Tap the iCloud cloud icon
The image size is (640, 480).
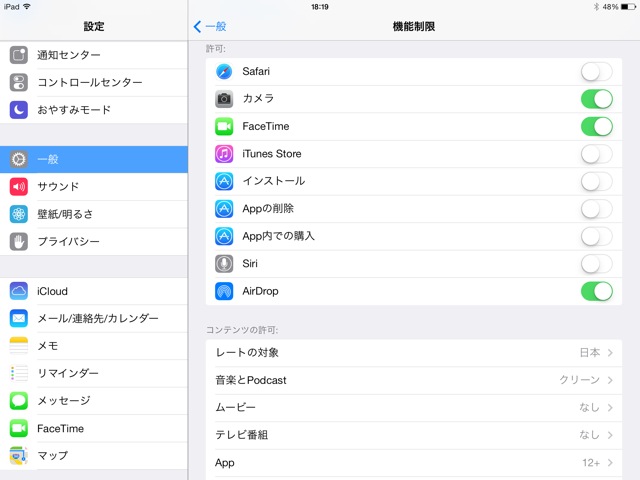(19, 291)
